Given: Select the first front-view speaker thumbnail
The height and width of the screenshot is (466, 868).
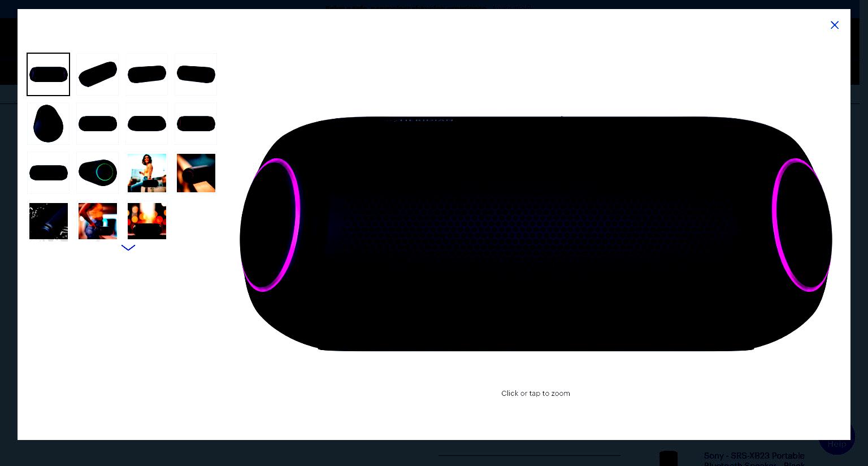Looking at the screenshot, I should (49, 74).
